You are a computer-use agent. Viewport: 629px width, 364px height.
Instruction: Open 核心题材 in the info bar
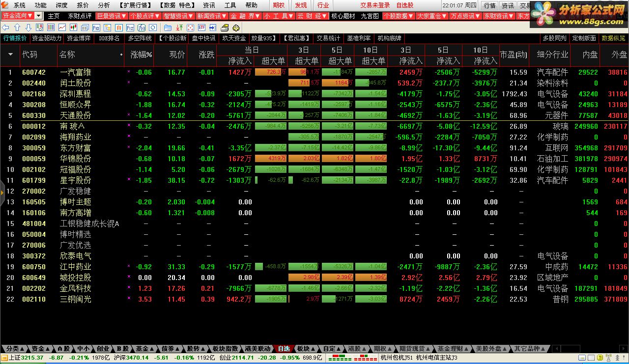coord(343,16)
